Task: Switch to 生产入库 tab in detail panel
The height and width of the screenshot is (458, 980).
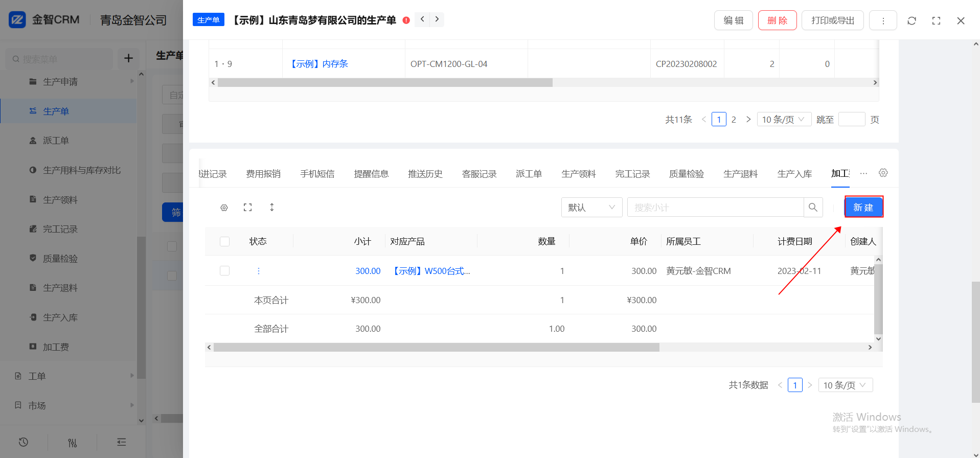Action: coord(795,174)
